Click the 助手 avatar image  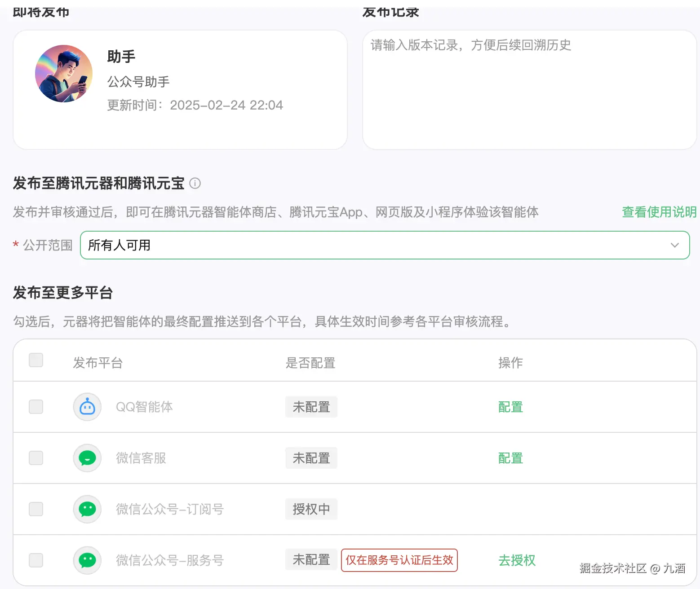[x=64, y=74]
